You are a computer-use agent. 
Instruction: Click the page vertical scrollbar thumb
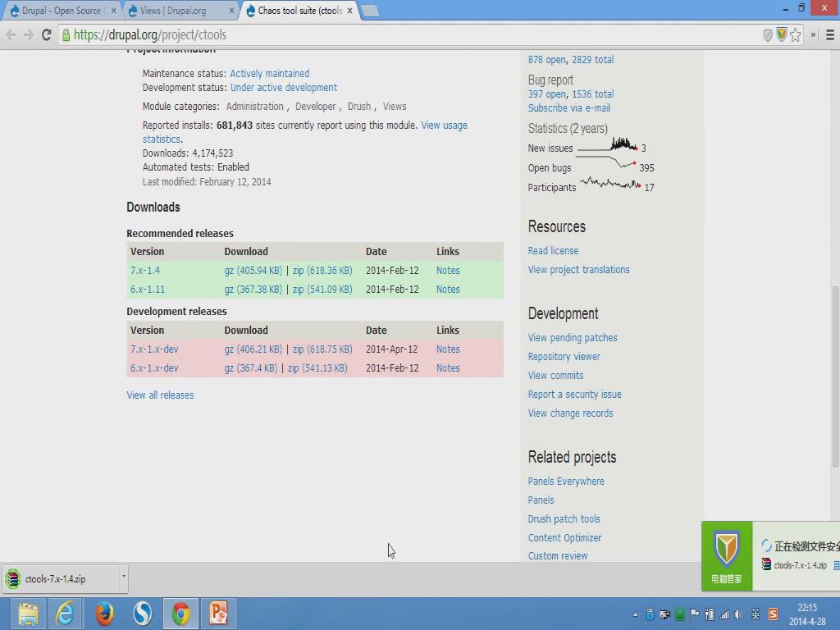[x=835, y=376]
